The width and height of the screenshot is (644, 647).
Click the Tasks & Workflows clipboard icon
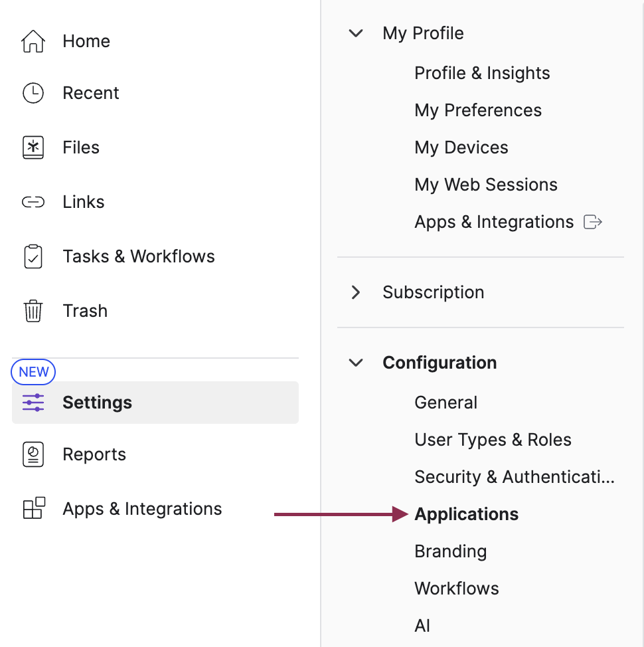coord(33,256)
